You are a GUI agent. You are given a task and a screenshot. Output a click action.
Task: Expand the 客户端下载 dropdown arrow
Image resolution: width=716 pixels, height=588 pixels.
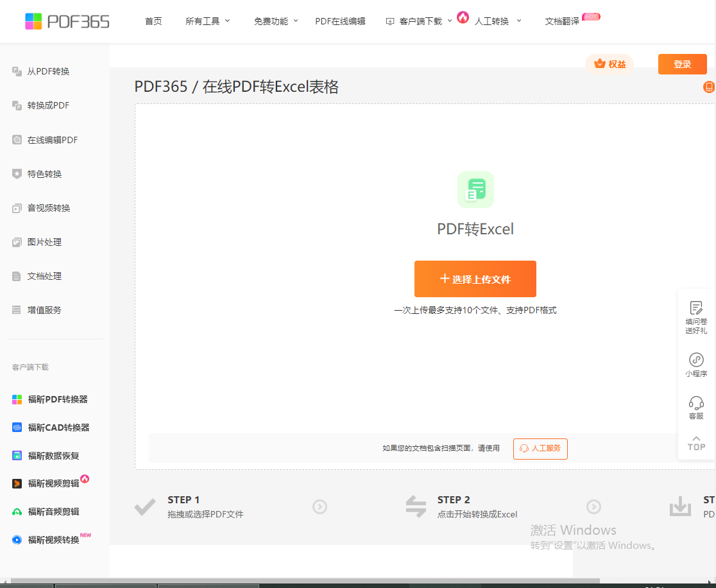[x=449, y=21]
